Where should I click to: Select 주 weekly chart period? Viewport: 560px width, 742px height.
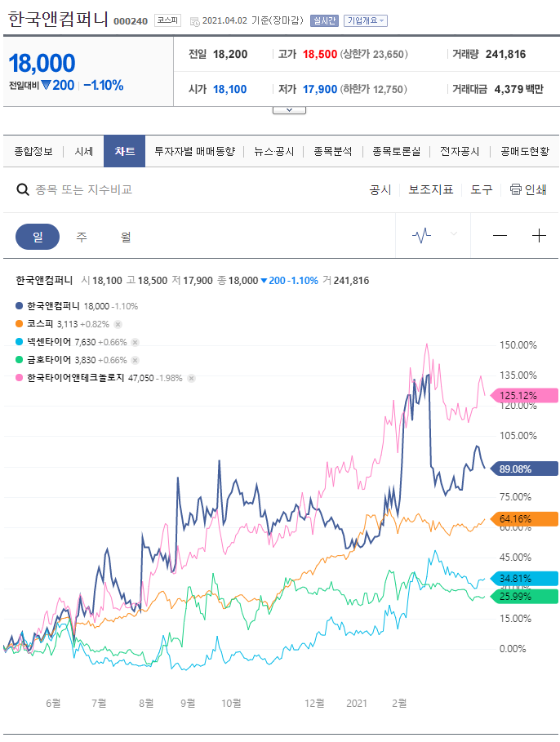pyautogui.click(x=82, y=237)
